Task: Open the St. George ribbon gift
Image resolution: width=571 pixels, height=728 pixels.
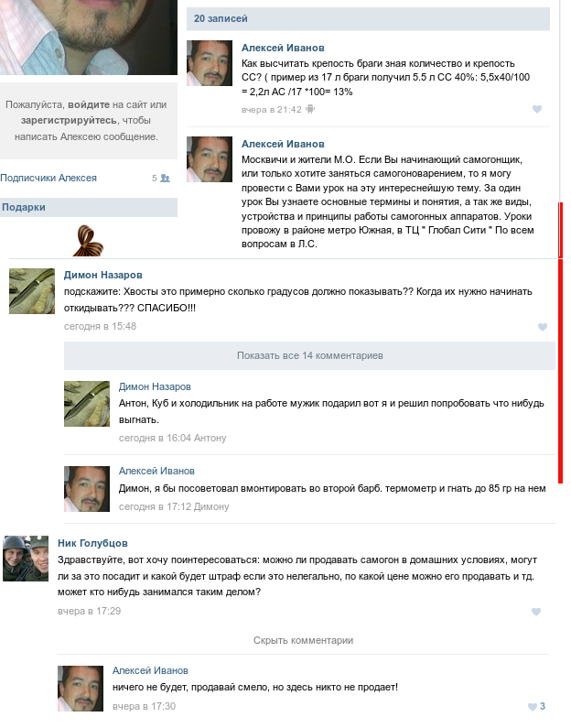Action: 88,241
